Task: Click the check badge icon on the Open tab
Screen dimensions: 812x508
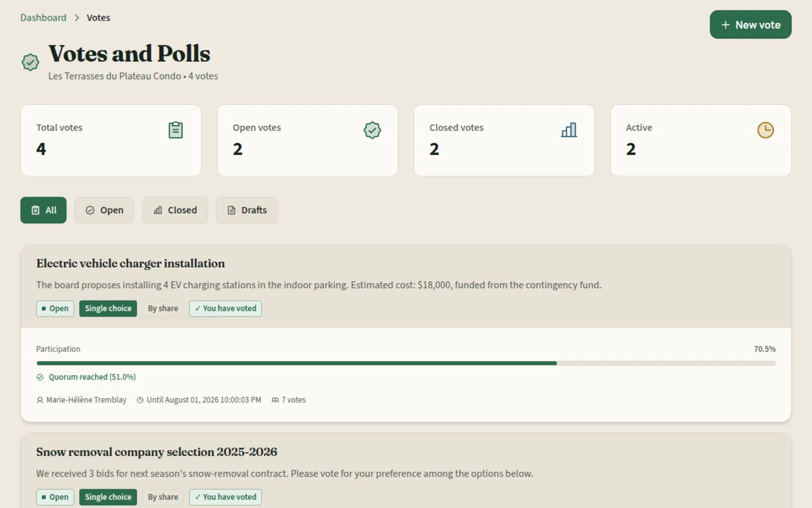Action: point(90,210)
